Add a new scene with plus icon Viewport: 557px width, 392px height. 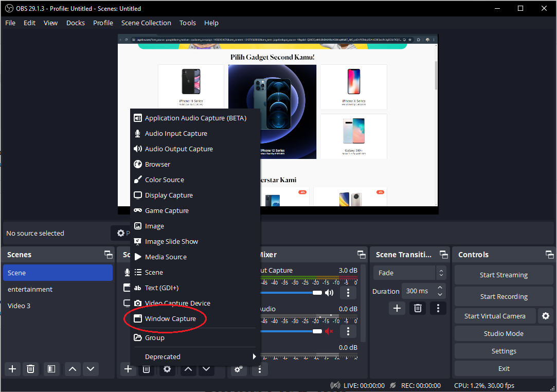click(x=12, y=369)
